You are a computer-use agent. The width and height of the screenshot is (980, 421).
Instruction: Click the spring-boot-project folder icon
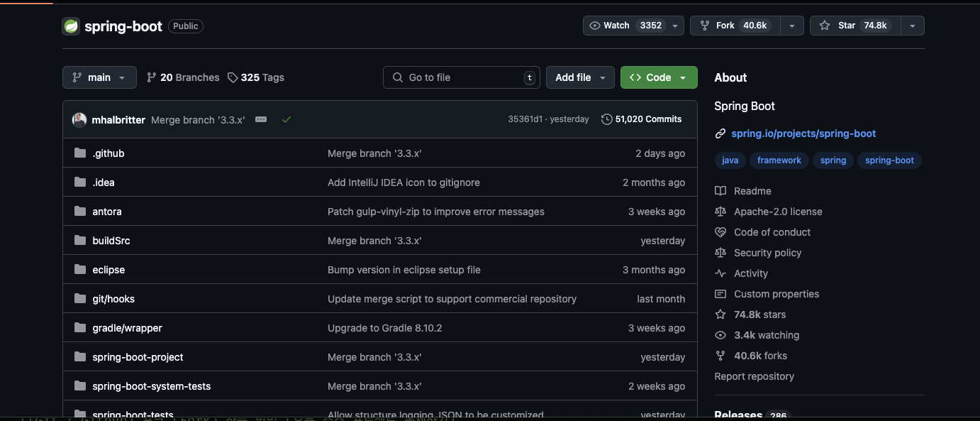tap(79, 357)
